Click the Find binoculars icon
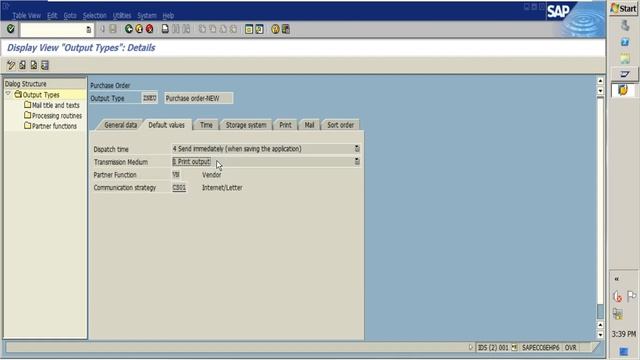This screenshot has height=360, width=640. pyautogui.click(x=176, y=29)
